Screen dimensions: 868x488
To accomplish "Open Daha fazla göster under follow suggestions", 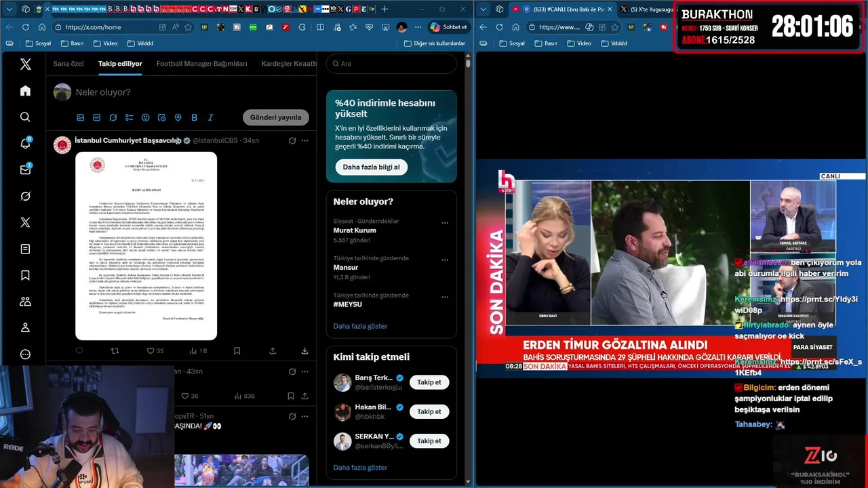I will [360, 468].
